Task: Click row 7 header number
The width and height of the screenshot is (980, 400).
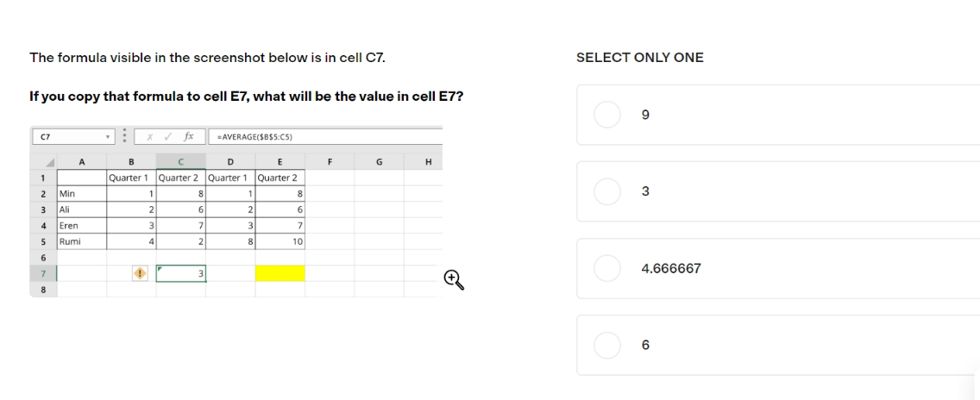Action: coord(43,274)
